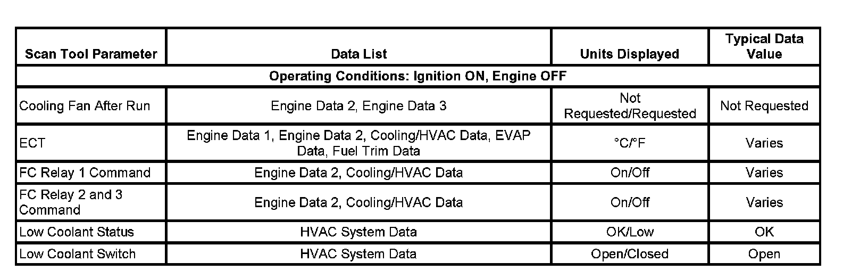Select the Operating Conditions heading row
This screenshot has height=278, width=868.
pos(418,76)
